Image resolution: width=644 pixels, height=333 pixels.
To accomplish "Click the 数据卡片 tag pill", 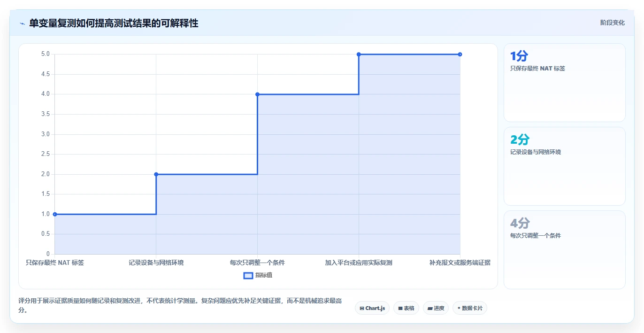I will point(470,308).
